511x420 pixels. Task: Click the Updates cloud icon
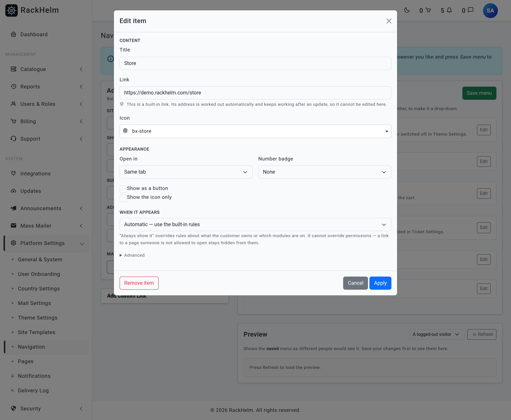coord(13,191)
